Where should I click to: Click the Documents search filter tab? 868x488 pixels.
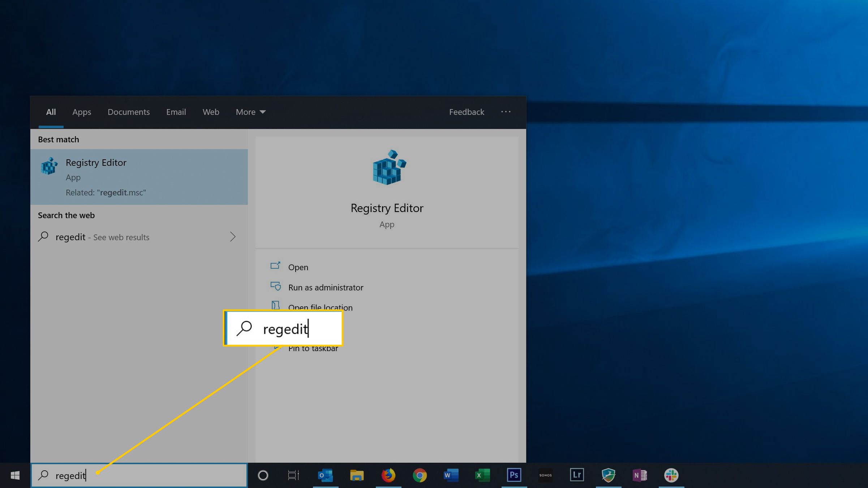[x=129, y=112]
